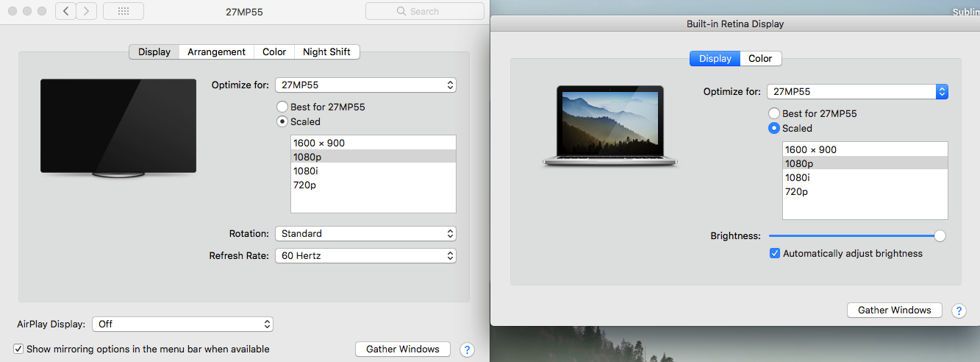
Task: Open help in the 27MP55 window
Action: point(467,349)
